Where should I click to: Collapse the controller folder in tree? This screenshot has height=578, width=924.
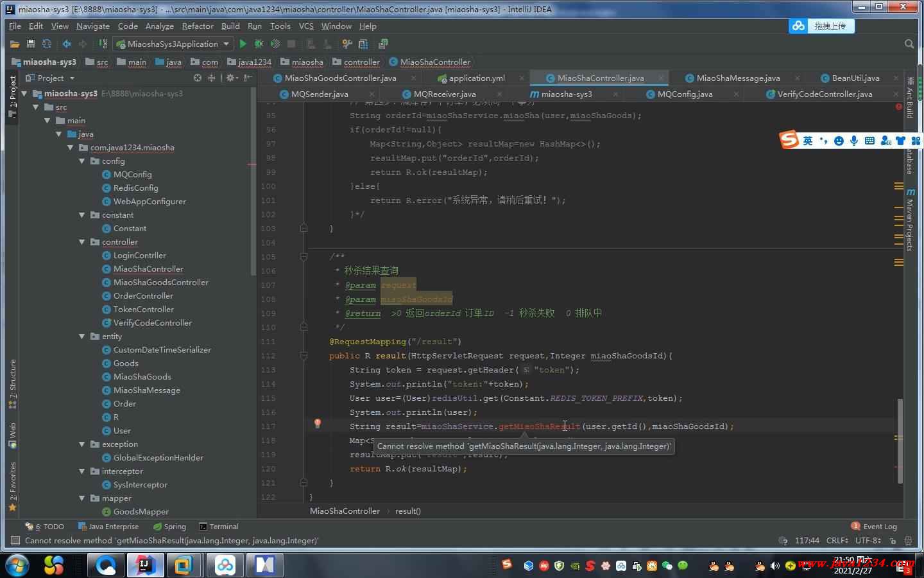82,242
